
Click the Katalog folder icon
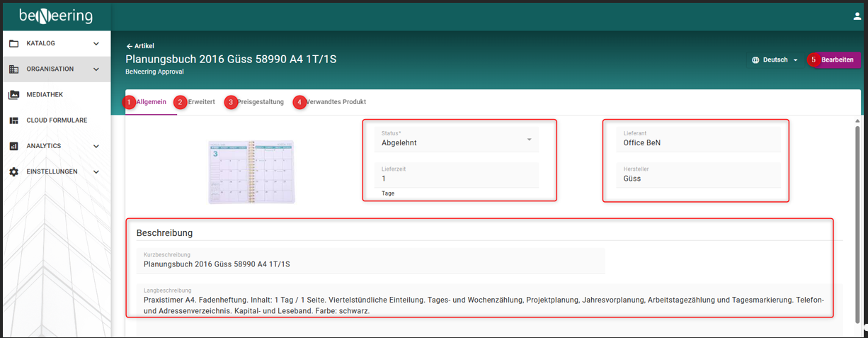(13, 44)
